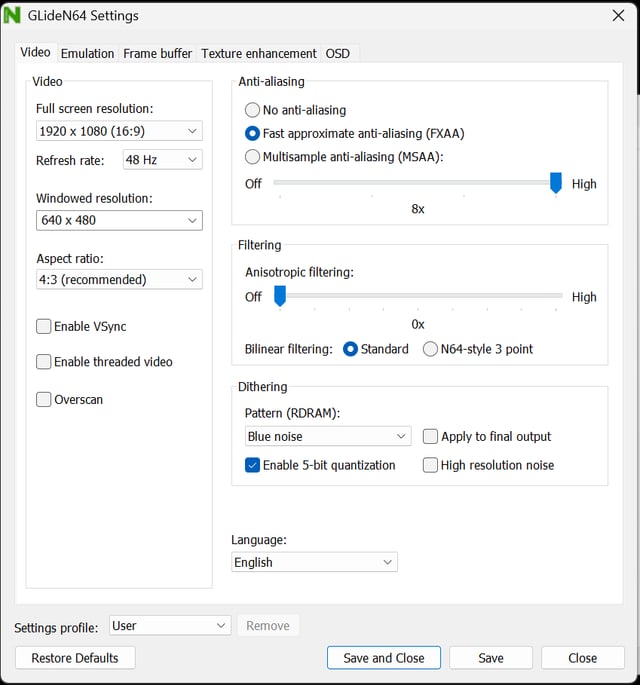Click Restore Defaults button
The image size is (640, 685).
pyautogui.click(x=75, y=658)
